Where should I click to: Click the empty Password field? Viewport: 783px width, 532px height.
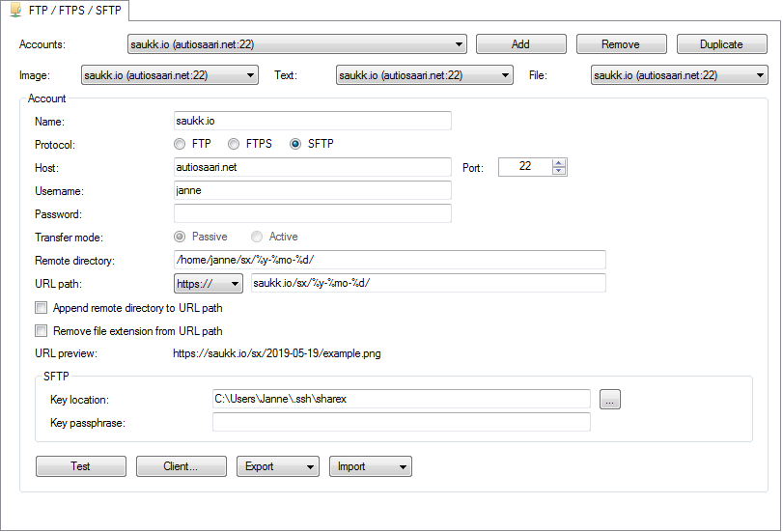point(313,213)
